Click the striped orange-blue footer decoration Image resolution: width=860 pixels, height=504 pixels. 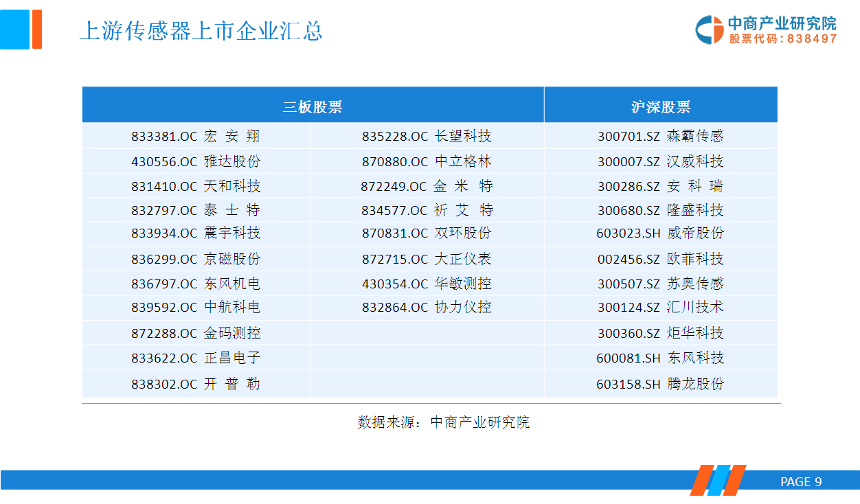coord(718,480)
